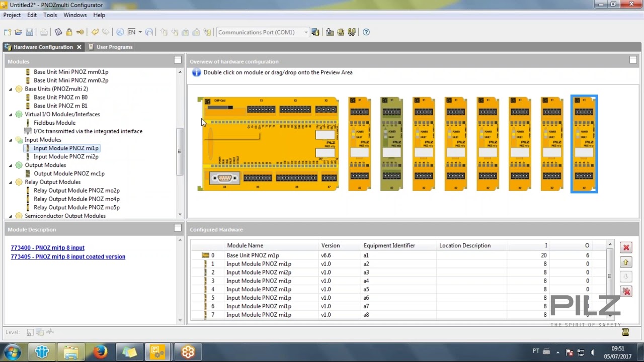Click the padlock icon in the toolbar
644x362 pixels.
(x=69, y=32)
